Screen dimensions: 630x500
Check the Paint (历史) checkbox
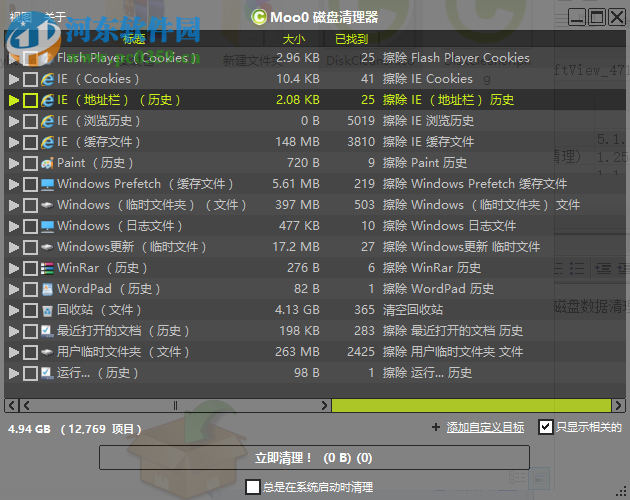30,163
